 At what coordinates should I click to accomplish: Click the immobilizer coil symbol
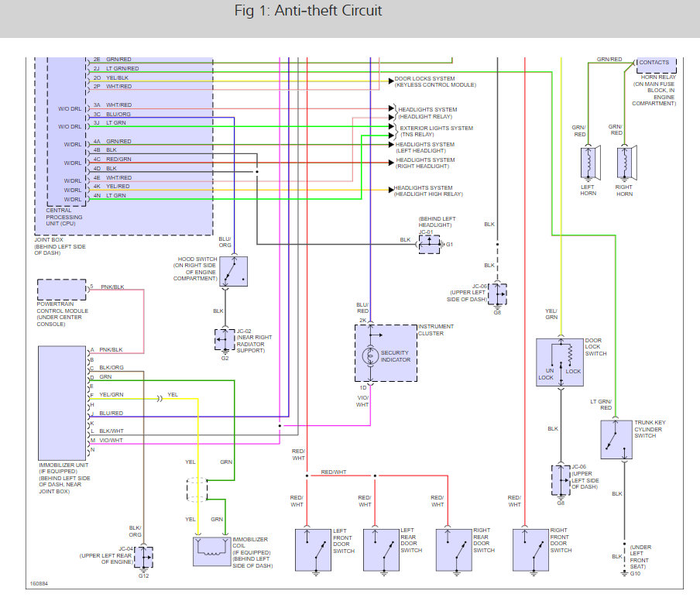click(211, 551)
